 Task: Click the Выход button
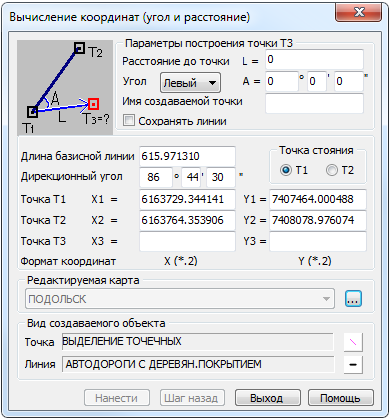pyautogui.click(x=268, y=398)
